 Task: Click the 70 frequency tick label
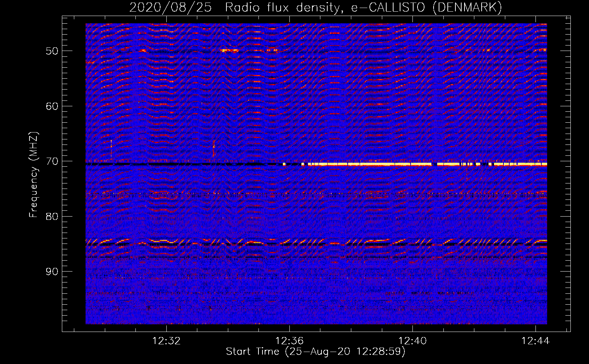(x=52, y=161)
